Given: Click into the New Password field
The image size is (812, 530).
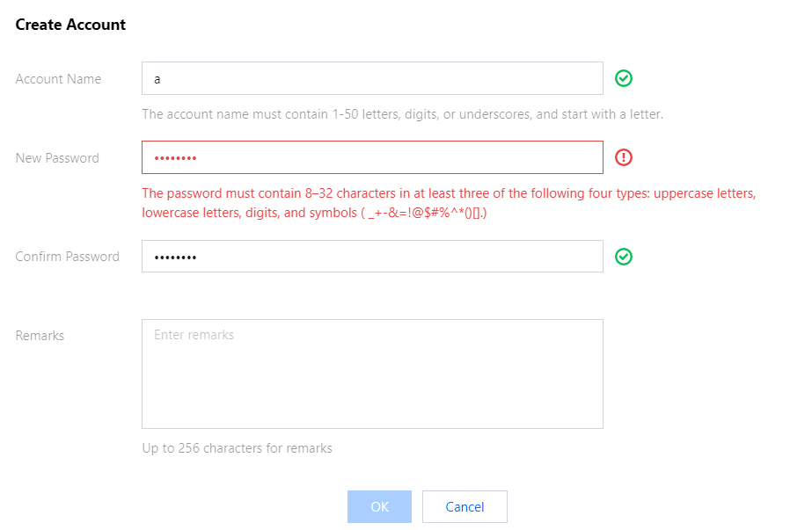Looking at the screenshot, I should [x=372, y=157].
